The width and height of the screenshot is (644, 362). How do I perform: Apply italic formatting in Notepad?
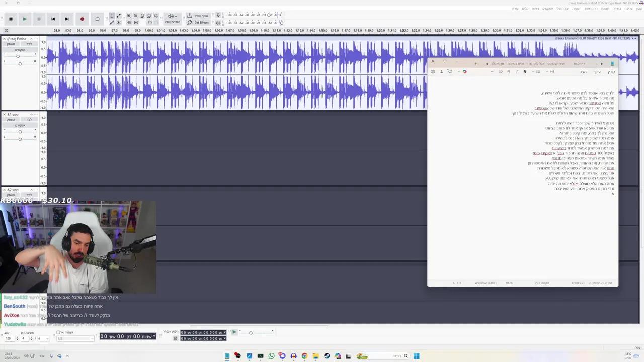tap(517, 72)
